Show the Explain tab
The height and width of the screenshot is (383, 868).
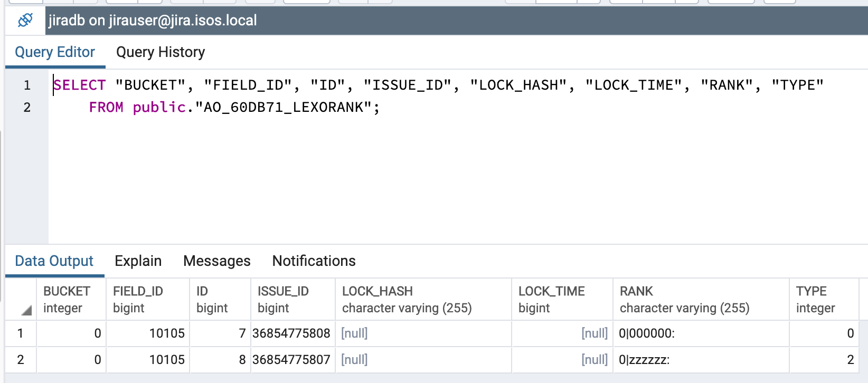click(x=138, y=261)
